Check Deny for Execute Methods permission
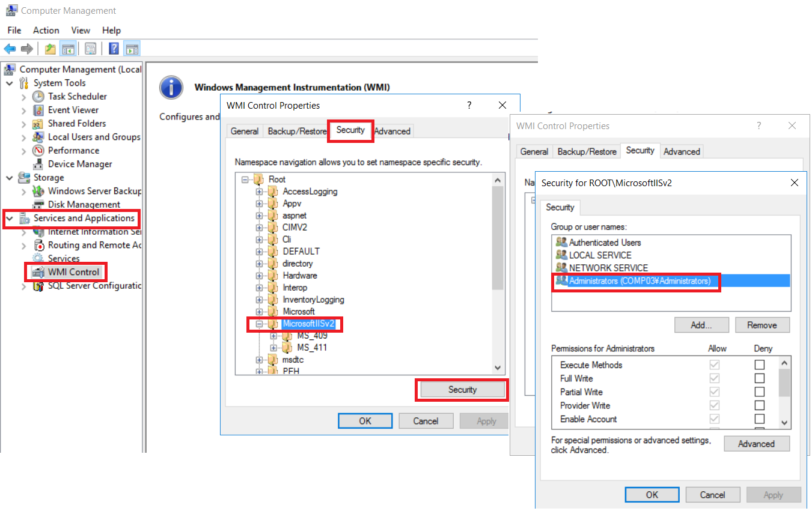The width and height of the screenshot is (812, 511). [759, 364]
